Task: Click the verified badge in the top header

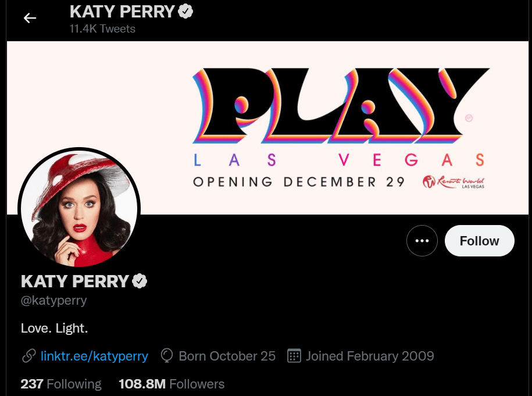Action: pyautogui.click(x=185, y=11)
